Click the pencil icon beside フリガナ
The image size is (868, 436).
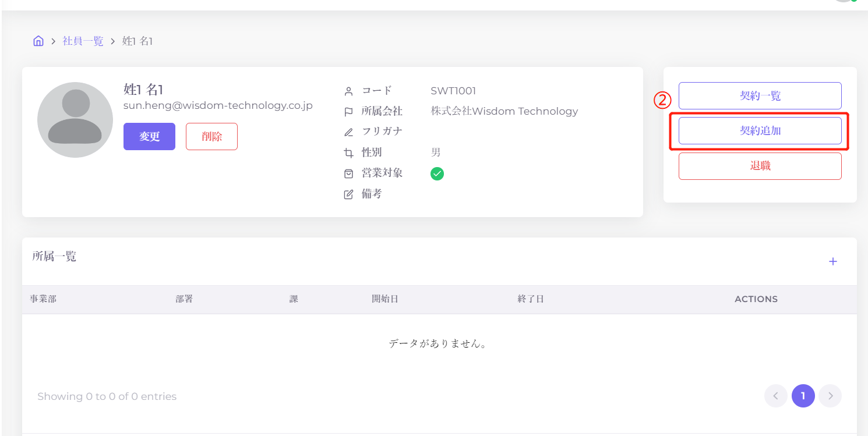click(x=348, y=132)
